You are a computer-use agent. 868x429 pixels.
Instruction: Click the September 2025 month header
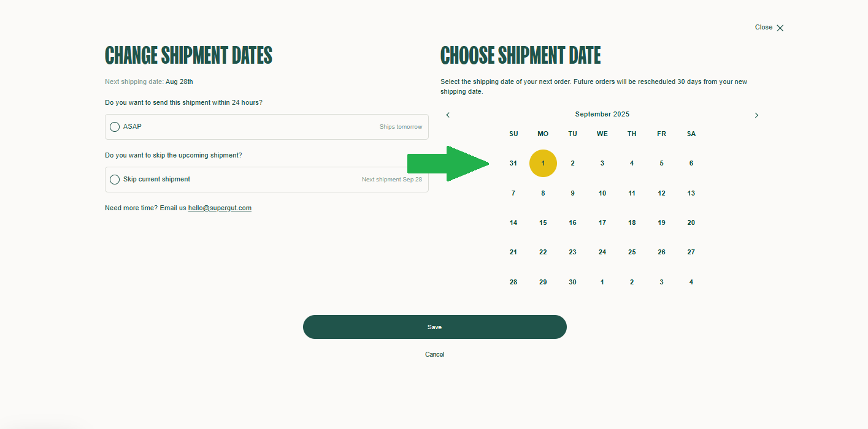point(602,115)
